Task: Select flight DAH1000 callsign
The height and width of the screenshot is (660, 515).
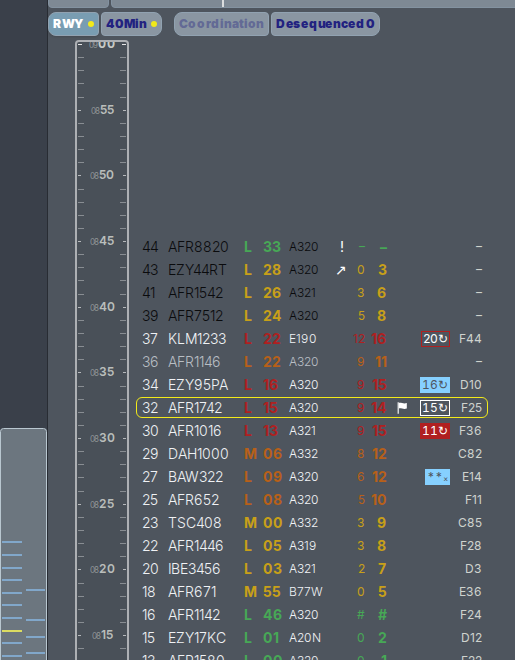Action: coord(198,454)
